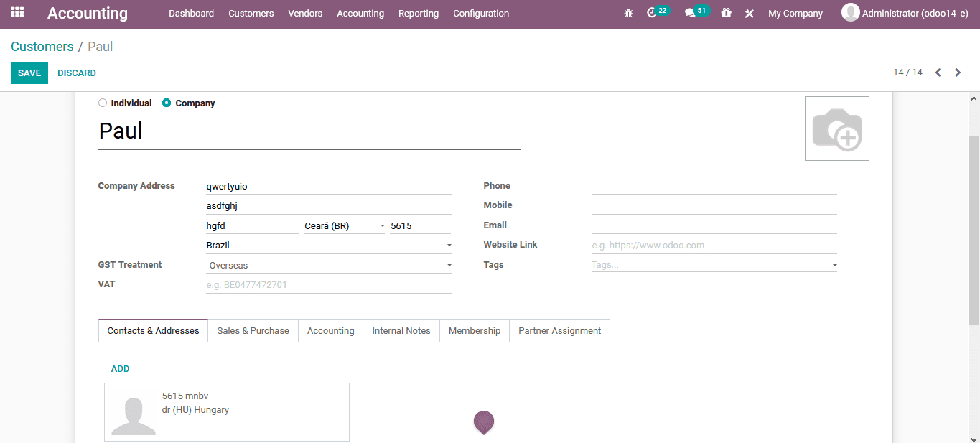Image resolution: width=980 pixels, height=443 pixels.
Task: Click the Website Link input field
Action: click(x=714, y=245)
